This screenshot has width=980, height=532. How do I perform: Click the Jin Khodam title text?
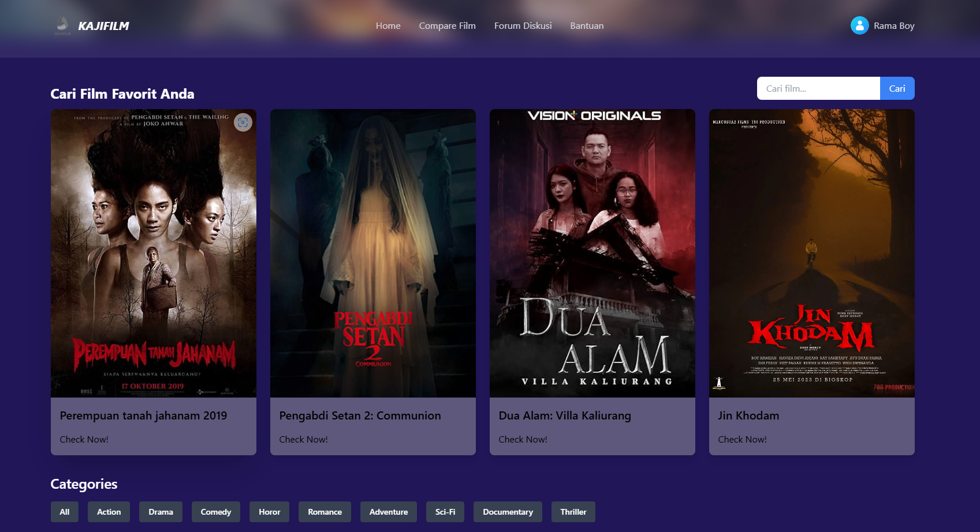(748, 415)
